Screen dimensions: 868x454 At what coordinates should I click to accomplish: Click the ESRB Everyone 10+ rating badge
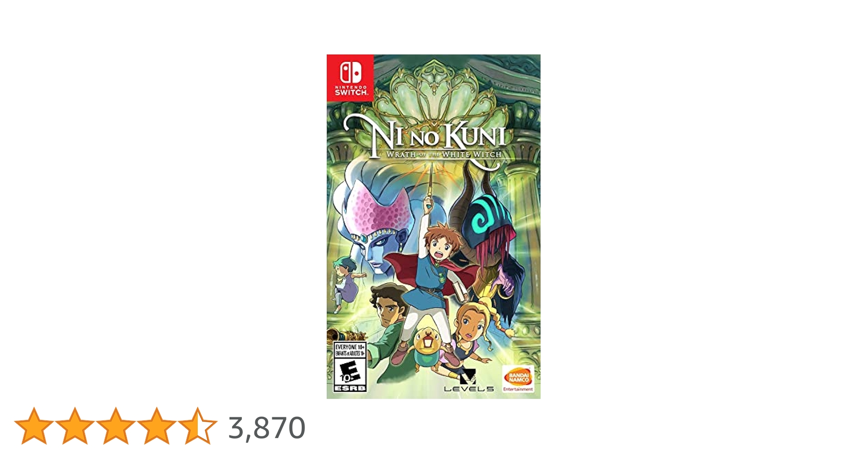click(350, 367)
